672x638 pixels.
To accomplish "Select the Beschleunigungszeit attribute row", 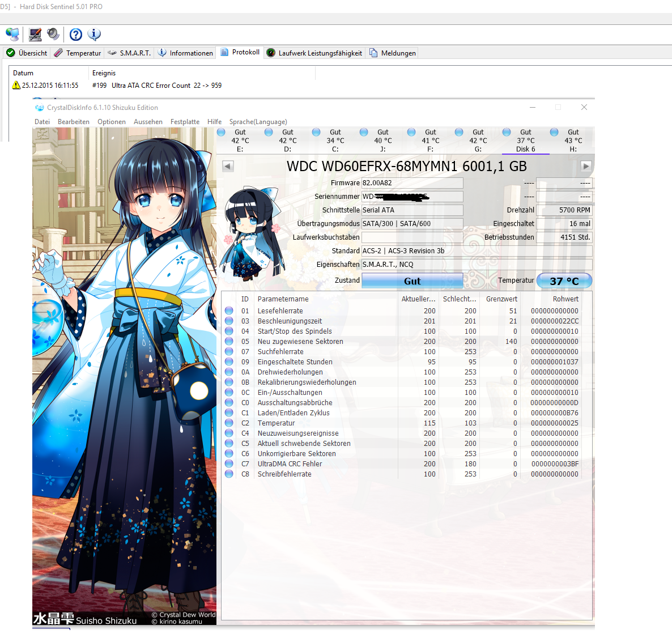I will tap(402, 321).
